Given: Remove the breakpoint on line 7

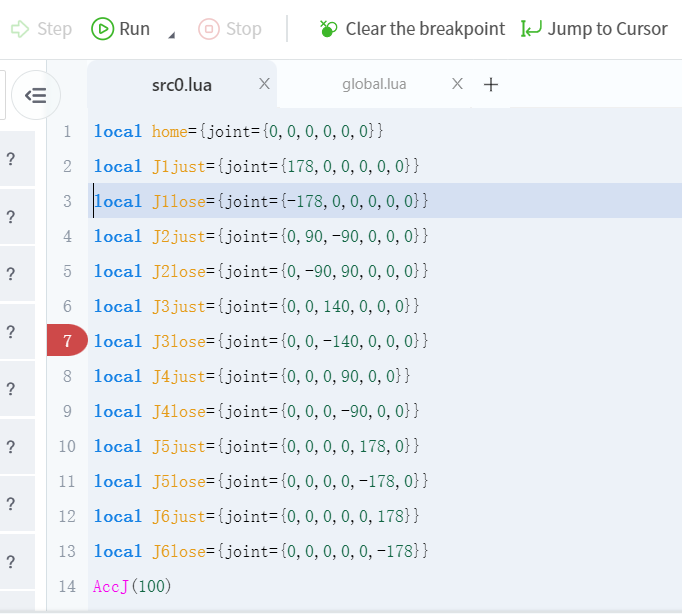Looking at the screenshot, I should click(67, 341).
